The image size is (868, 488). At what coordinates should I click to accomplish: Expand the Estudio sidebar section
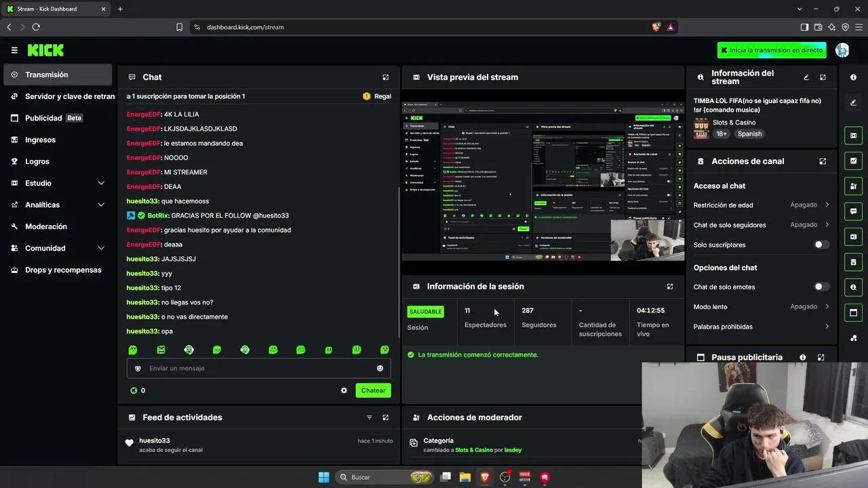[x=58, y=183]
